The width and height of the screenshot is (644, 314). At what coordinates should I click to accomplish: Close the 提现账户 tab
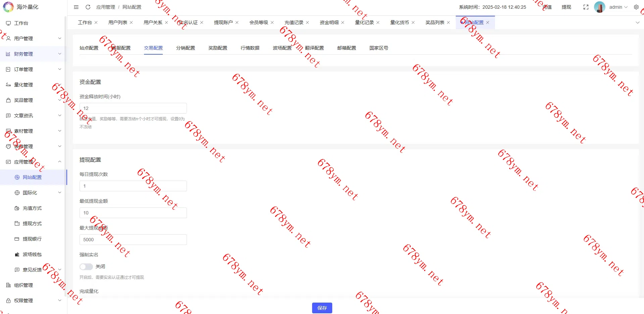point(237,22)
